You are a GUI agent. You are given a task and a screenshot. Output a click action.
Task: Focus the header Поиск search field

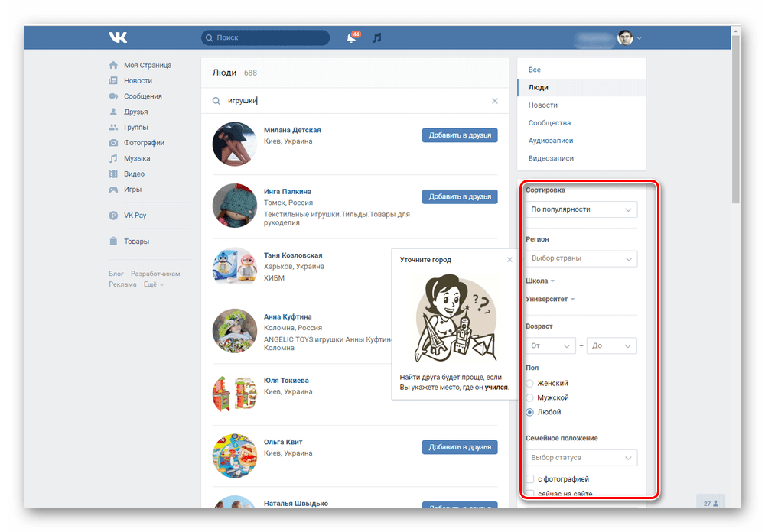[265, 37]
